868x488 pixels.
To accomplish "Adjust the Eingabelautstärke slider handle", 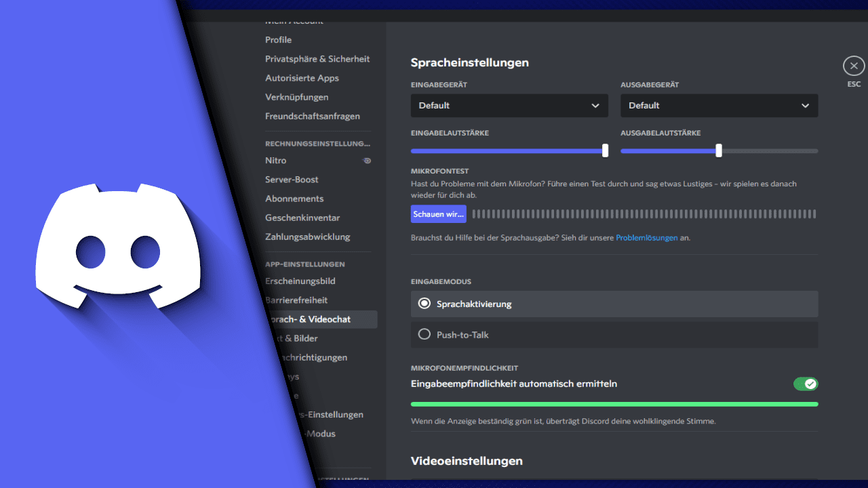I will coord(605,150).
